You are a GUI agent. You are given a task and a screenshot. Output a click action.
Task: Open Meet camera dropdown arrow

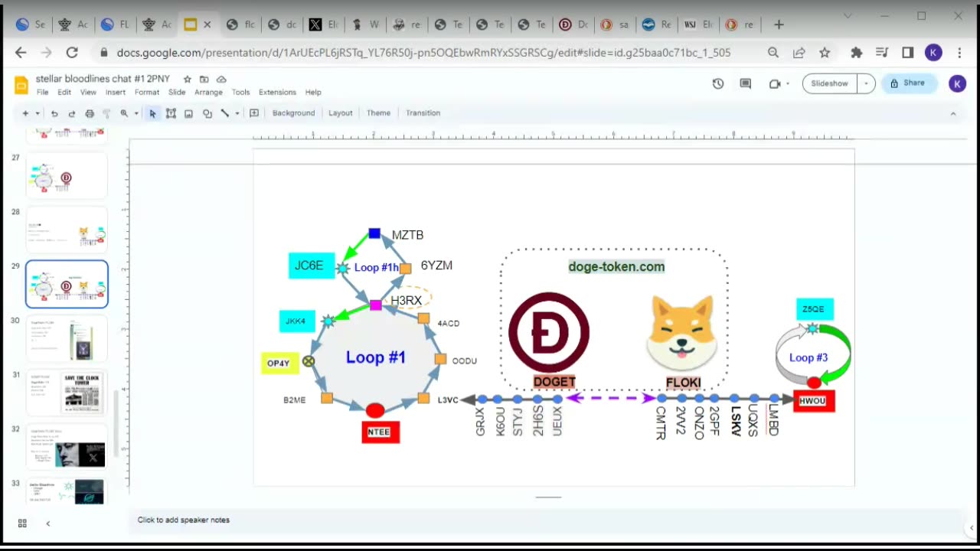(x=787, y=83)
